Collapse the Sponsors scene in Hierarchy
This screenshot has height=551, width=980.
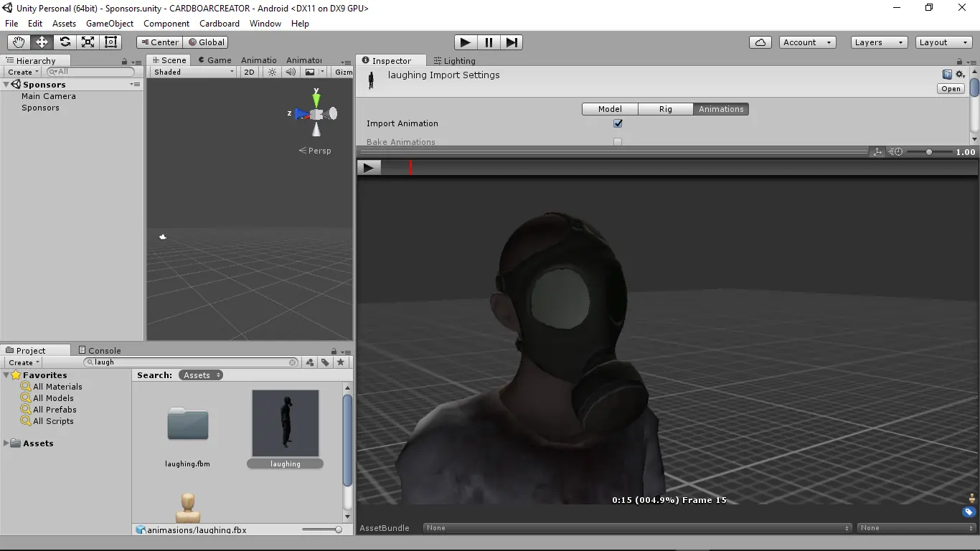point(6,85)
